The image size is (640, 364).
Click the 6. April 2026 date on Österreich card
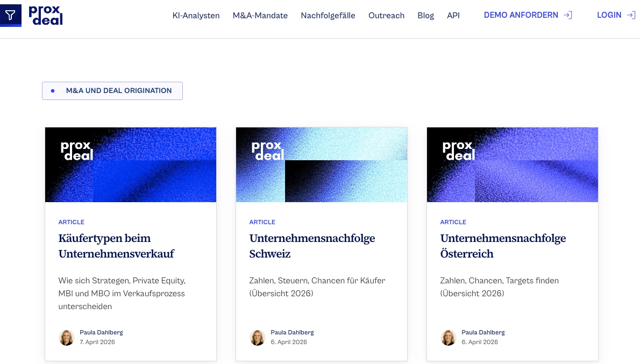[x=480, y=342]
